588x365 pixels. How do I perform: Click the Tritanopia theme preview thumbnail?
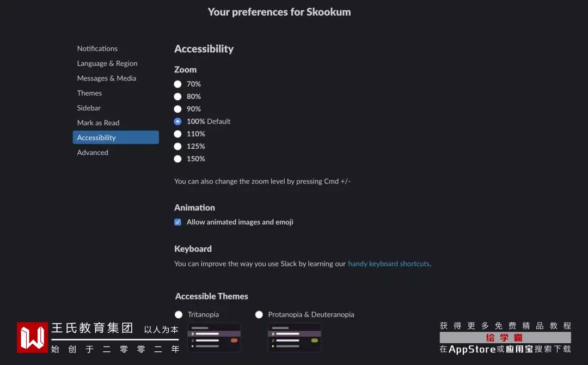click(214, 337)
